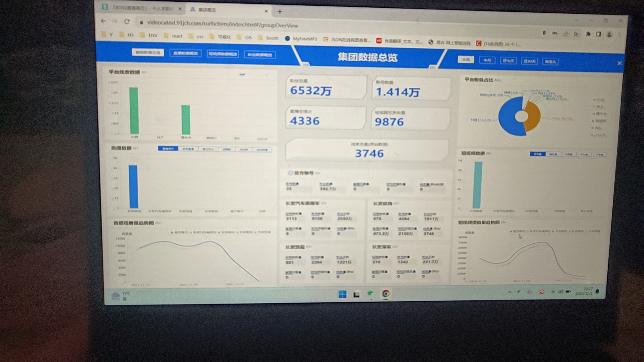
Task: Select the 集团数据总览 navigation button
Action: 148,52
